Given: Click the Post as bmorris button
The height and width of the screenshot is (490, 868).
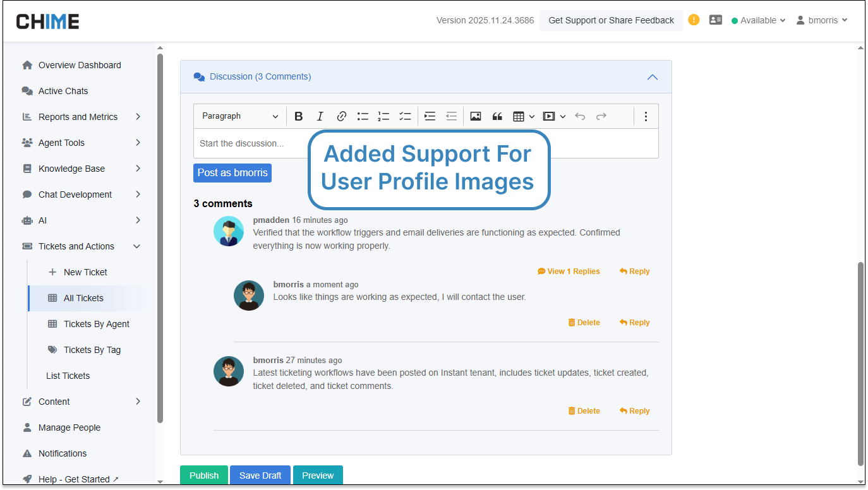Looking at the screenshot, I should coord(232,173).
